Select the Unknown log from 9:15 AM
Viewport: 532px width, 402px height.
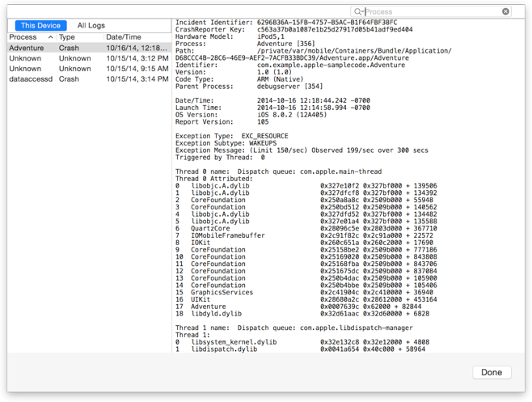[x=89, y=69]
